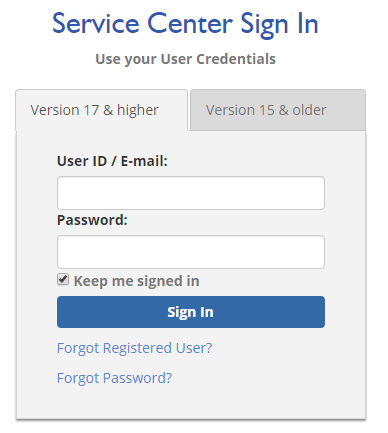Open the Version 15 & older tab
Viewport: 388px width, 433px height.
tap(278, 110)
